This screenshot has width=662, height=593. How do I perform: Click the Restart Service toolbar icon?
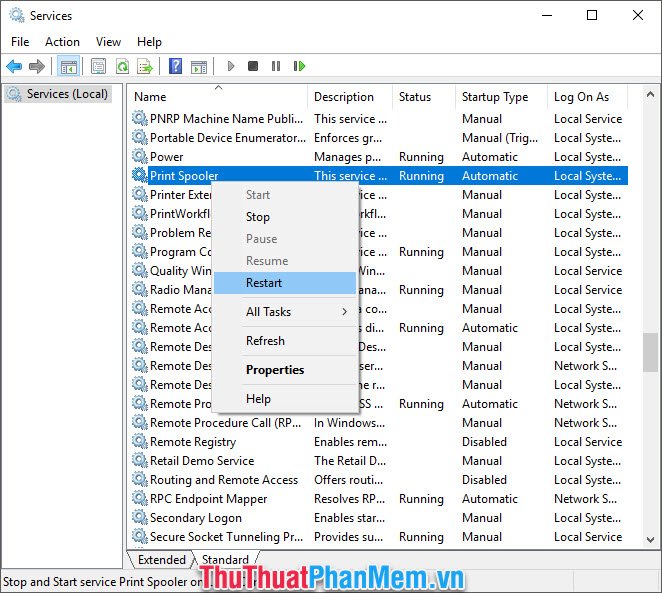(x=299, y=66)
